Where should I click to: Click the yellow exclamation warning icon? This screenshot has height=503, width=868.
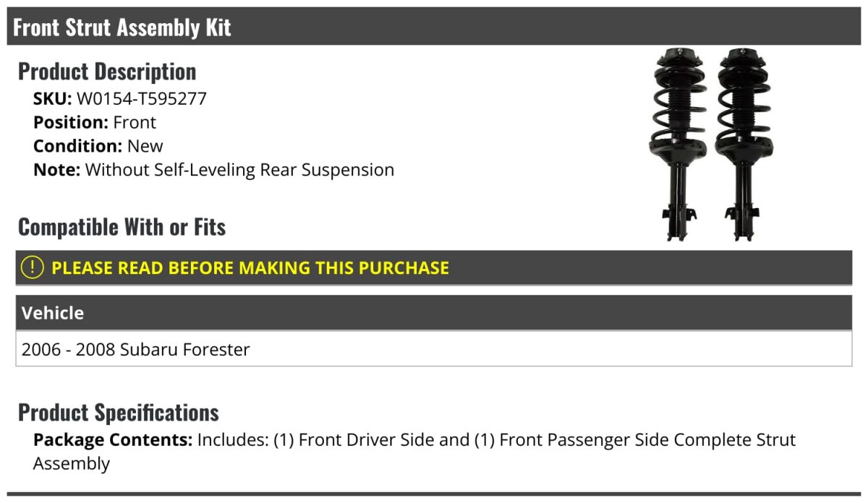(x=33, y=267)
